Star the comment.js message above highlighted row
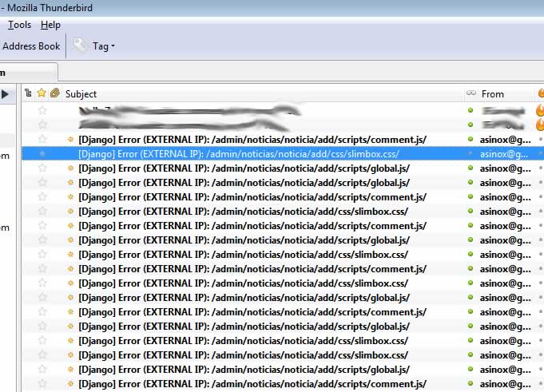Screen dimensions: 544x392 click(42, 140)
